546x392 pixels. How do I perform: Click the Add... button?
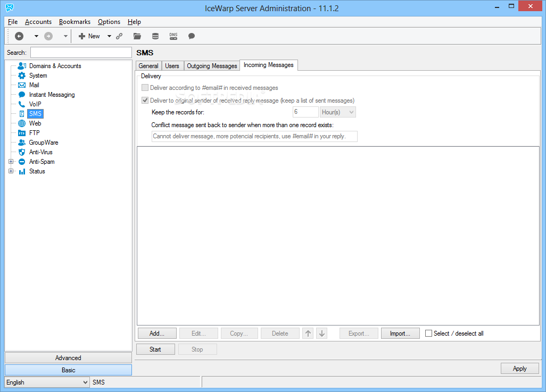[157, 333]
